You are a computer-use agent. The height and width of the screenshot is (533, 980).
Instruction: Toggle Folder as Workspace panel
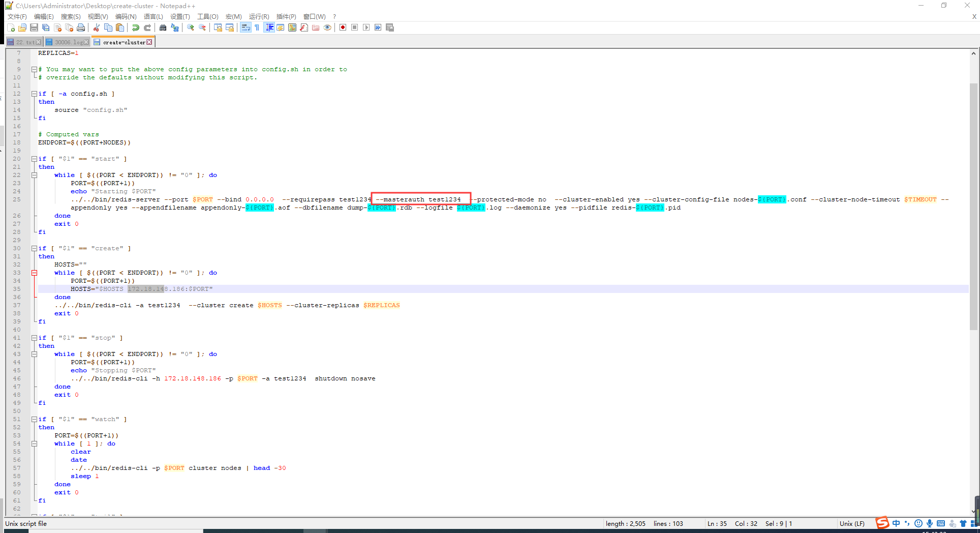point(316,27)
